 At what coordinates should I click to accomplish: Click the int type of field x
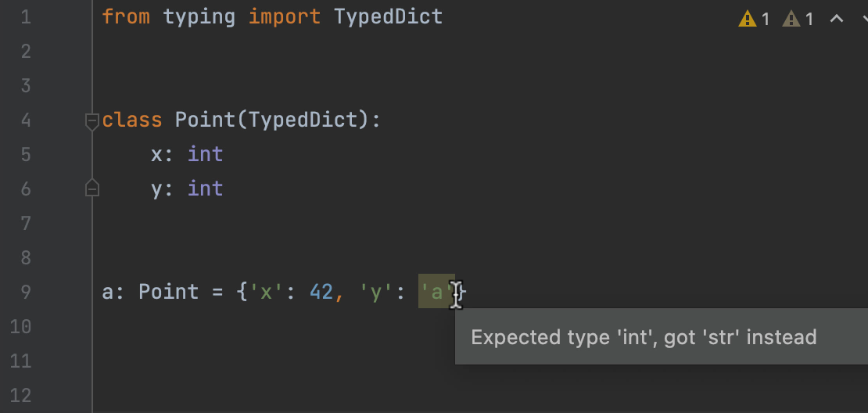(205, 154)
